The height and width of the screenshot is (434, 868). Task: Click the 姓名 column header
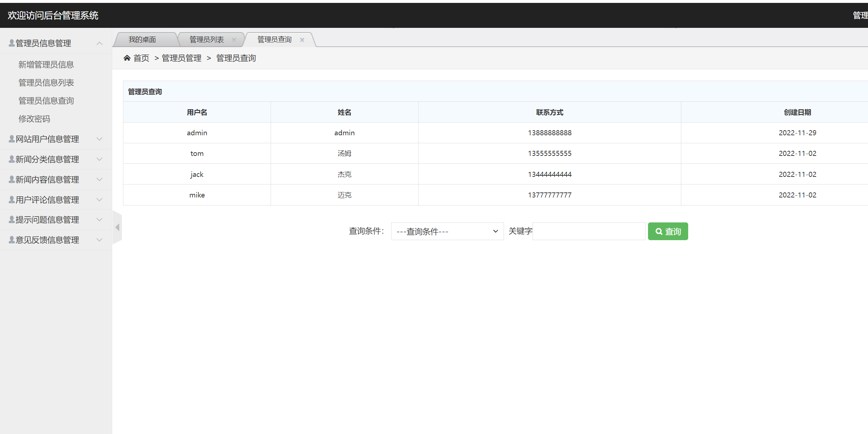(x=344, y=112)
